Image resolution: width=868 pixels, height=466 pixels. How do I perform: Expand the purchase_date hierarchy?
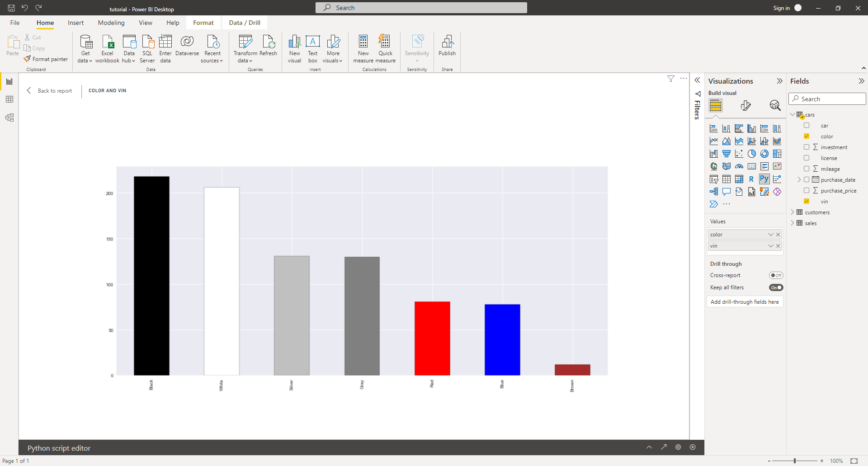tap(800, 179)
